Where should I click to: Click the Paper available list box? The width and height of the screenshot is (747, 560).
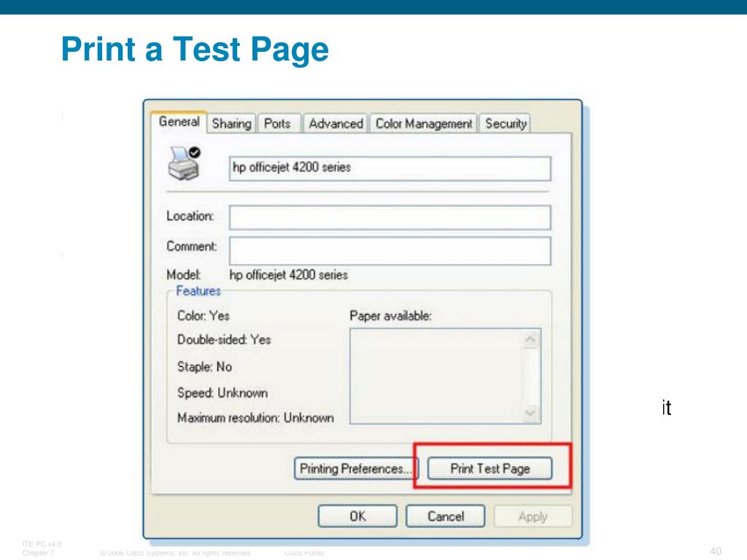coord(446,376)
